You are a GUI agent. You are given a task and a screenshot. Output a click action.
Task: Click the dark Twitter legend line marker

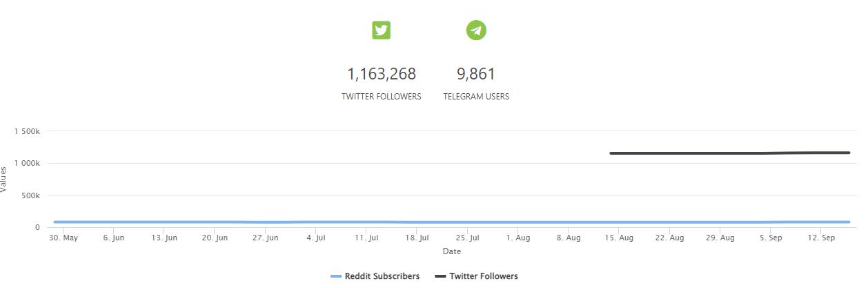(x=440, y=276)
